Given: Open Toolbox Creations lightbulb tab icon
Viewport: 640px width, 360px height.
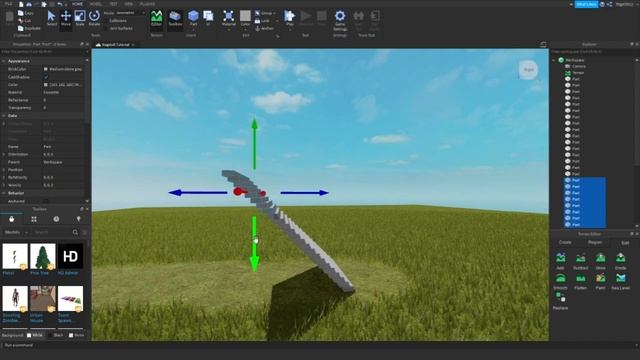Looking at the screenshot, I should (78, 219).
